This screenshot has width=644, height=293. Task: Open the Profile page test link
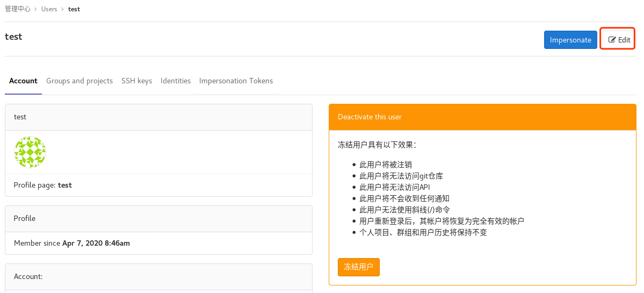coord(64,185)
